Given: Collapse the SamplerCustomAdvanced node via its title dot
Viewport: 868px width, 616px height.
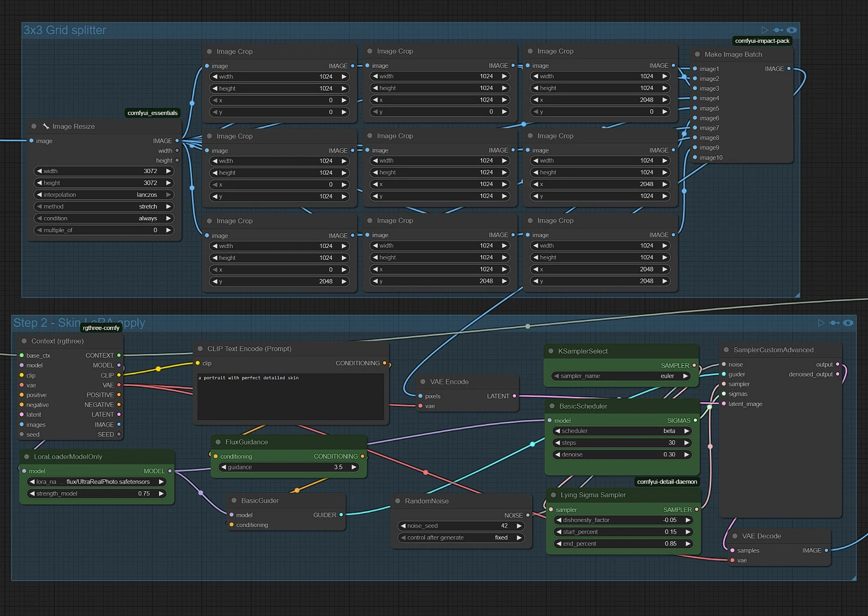Looking at the screenshot, I should pyautogui.click(x=726, y=350).
